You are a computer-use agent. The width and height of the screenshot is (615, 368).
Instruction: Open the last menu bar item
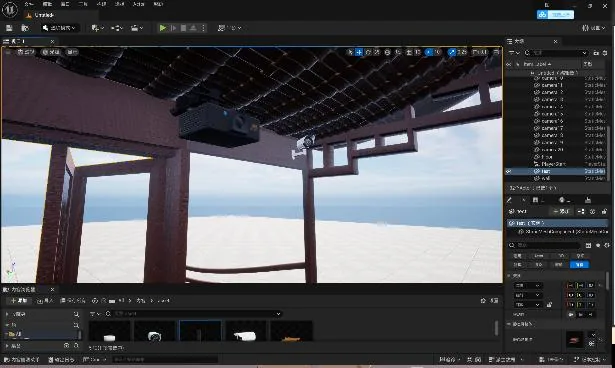tap(158, 4)
